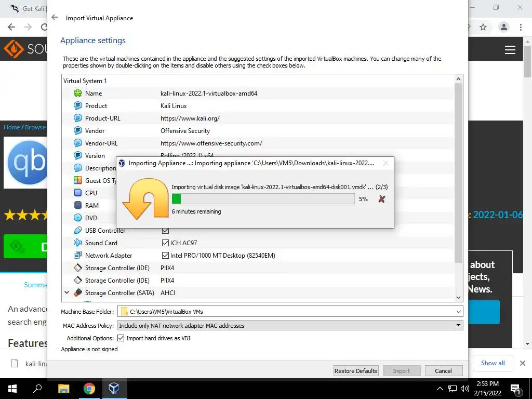This screenshot has width=532, height=399.
Task: Open File Explorer from the taskbar
Action: pos(63,388)
